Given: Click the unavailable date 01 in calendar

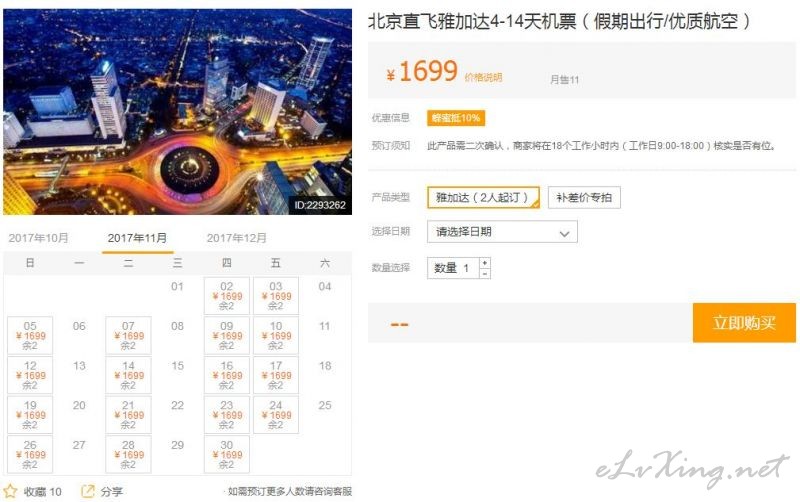Looking at the screenshot, I should pyautogui.click(x=177, y=286).
